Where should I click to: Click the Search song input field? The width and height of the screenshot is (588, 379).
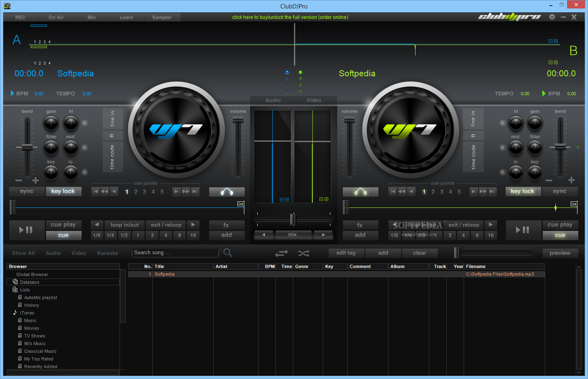pos(175,253)
